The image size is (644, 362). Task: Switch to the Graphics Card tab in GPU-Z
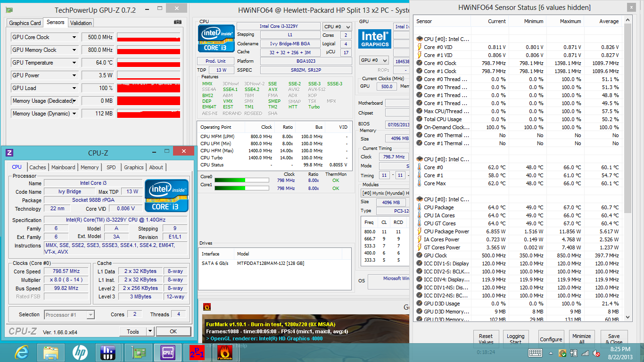(x=25, y=23)
